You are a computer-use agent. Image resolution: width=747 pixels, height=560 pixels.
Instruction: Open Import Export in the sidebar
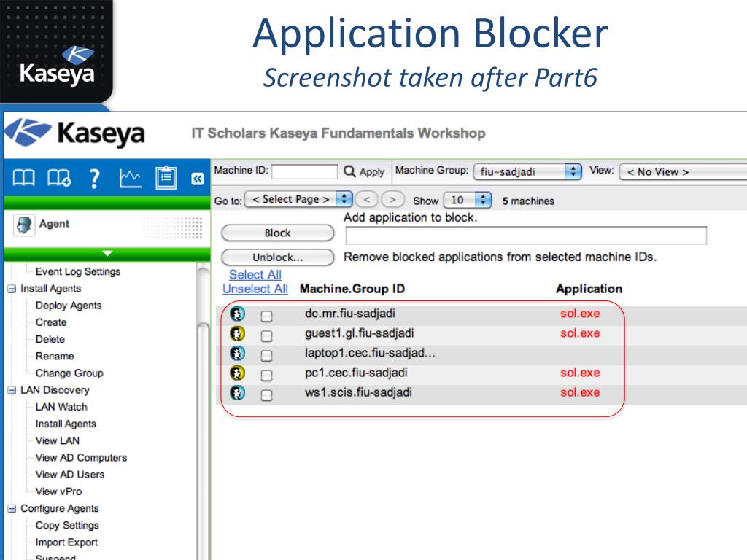tap(66, 542)
